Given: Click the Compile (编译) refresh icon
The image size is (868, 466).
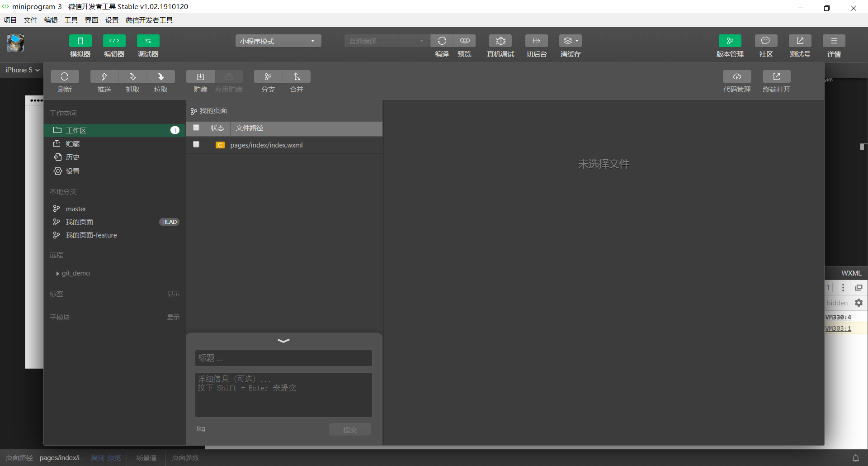Looking at the screenshot, I should 442,41.
